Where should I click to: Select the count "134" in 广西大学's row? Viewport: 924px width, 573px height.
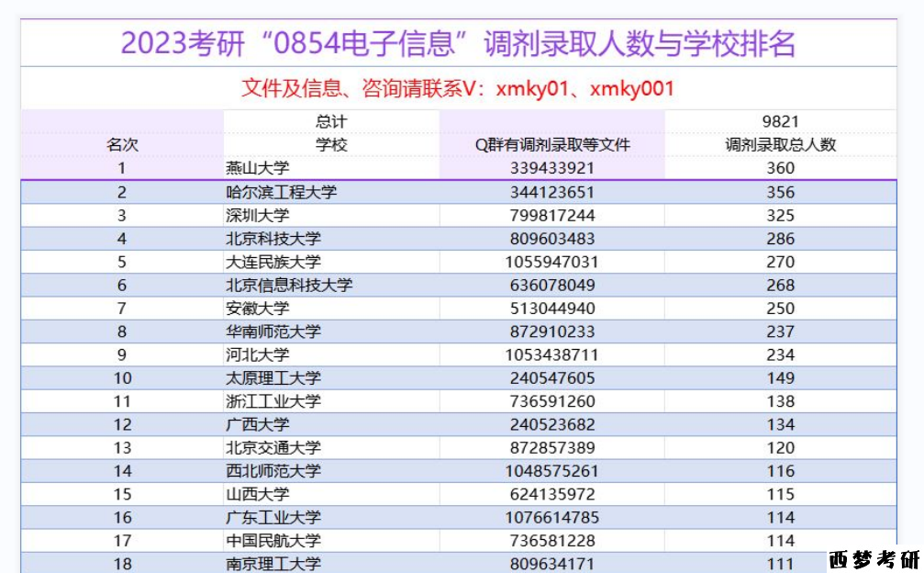(780, 424)
